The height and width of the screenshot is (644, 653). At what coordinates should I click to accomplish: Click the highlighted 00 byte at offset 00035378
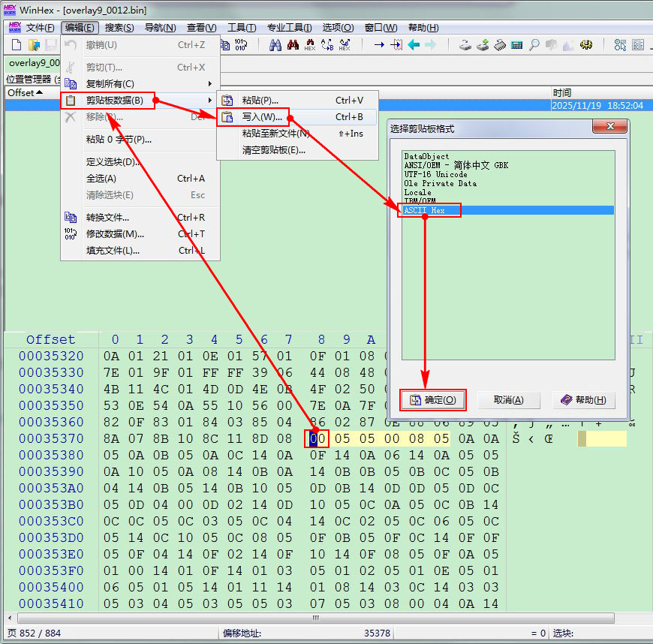(317, 438)
